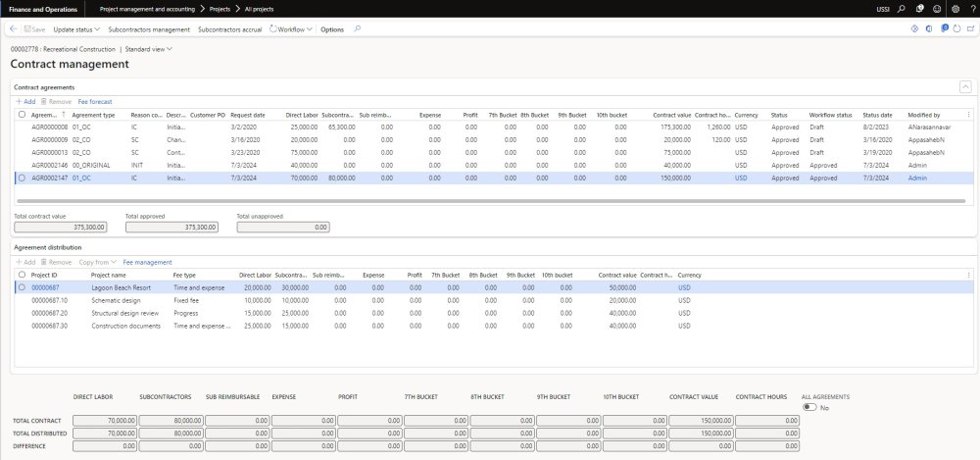
Task: Open in Microsoft Office icon
Action: [931, 29]
